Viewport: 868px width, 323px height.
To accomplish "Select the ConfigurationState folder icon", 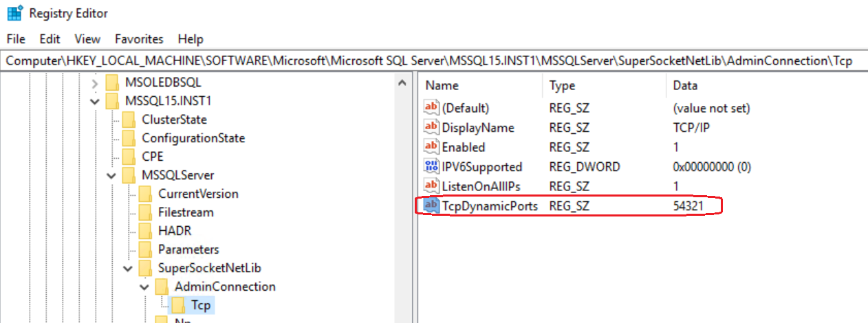I will (x=129, y=138).
